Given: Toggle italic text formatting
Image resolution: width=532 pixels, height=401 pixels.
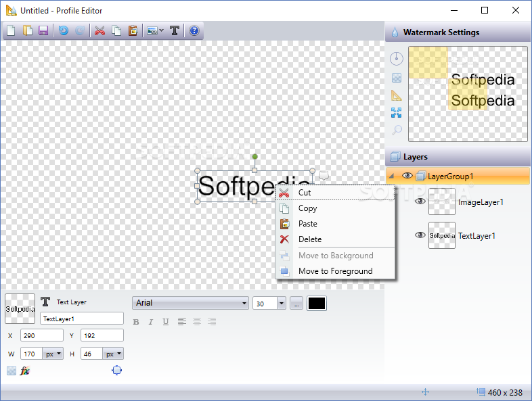Looking at the screenshot, I should click(151, 322).
